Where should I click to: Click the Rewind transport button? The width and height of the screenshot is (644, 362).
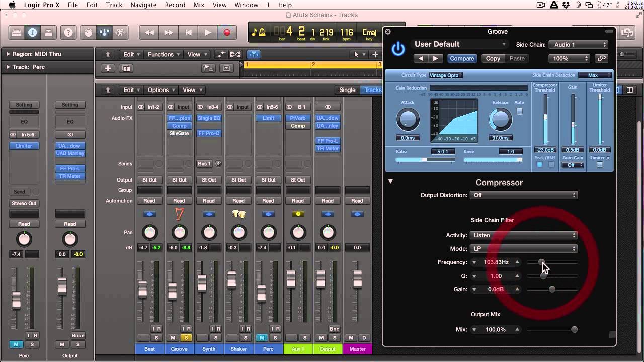[x=149, y=33]
